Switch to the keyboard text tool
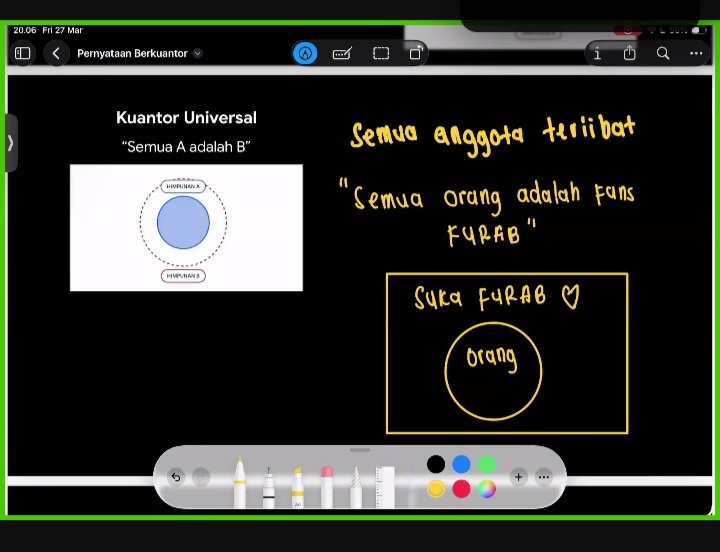 point(342,54)
